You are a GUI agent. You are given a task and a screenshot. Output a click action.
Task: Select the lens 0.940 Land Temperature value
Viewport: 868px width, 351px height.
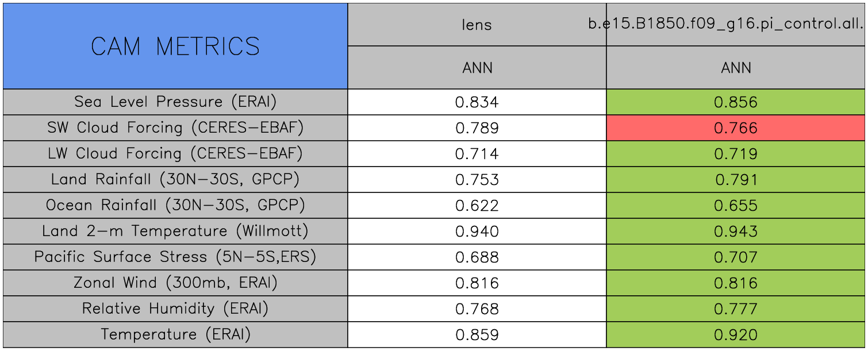[477, 232]
